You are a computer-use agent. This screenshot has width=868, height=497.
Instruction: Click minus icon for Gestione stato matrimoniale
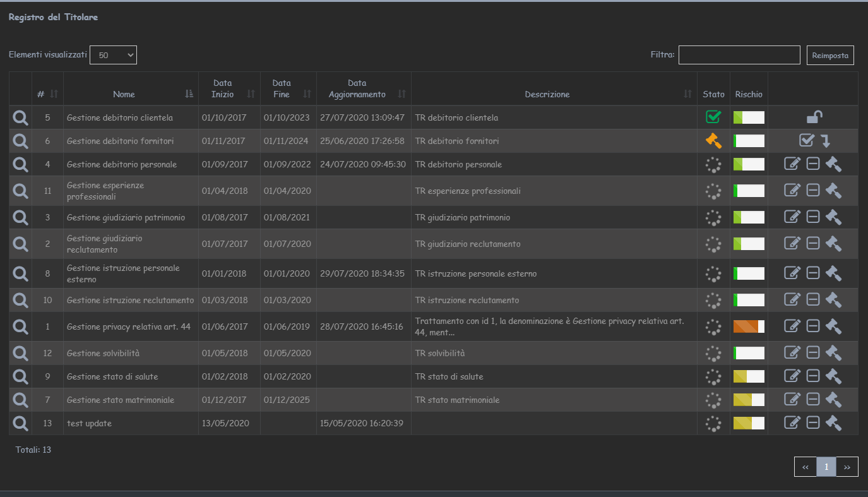pyautogui.click(x=813, y=400)
